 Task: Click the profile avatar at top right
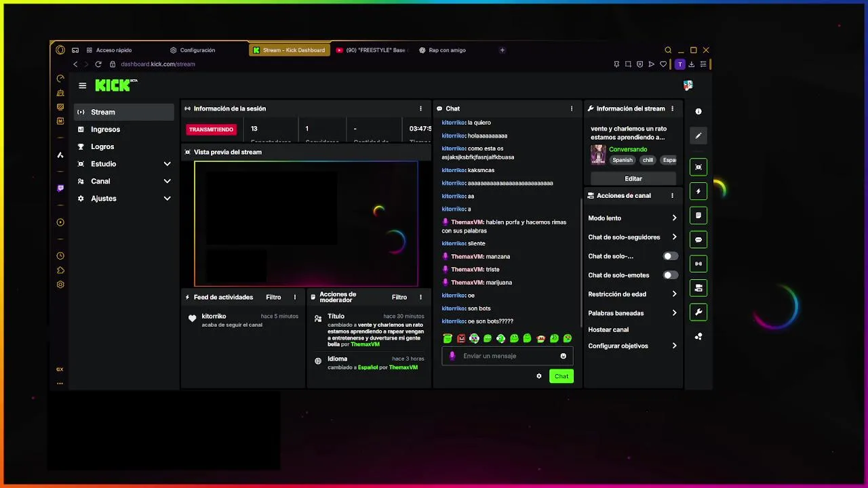point(688,85)
